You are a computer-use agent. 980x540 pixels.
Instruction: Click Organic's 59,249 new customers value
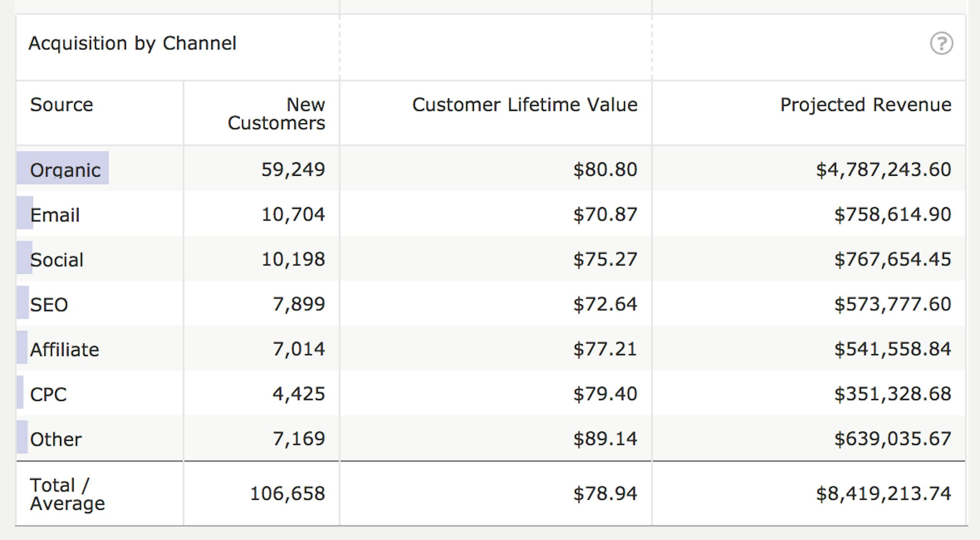[293, 169]
